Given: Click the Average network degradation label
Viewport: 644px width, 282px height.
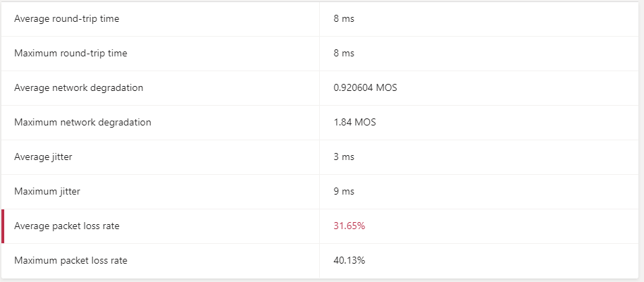Looking at the screenshot, I should 78,88.
